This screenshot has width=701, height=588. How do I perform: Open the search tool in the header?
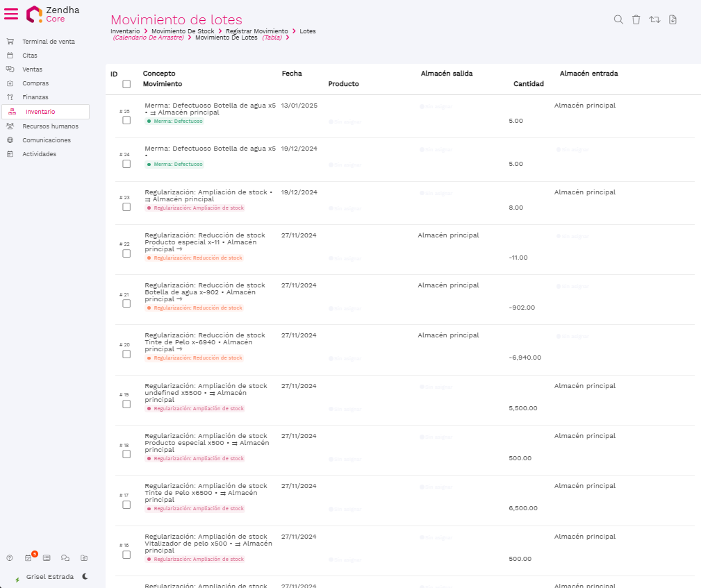(618, 19)
